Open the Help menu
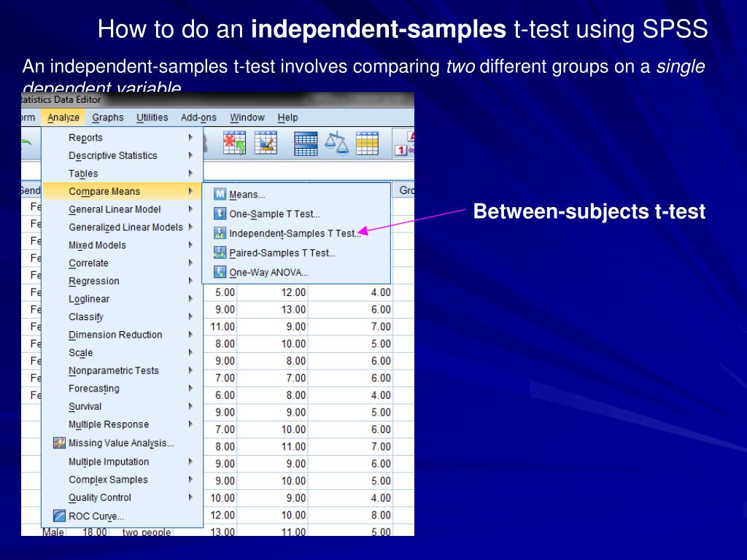 click(x=287, y=117)
